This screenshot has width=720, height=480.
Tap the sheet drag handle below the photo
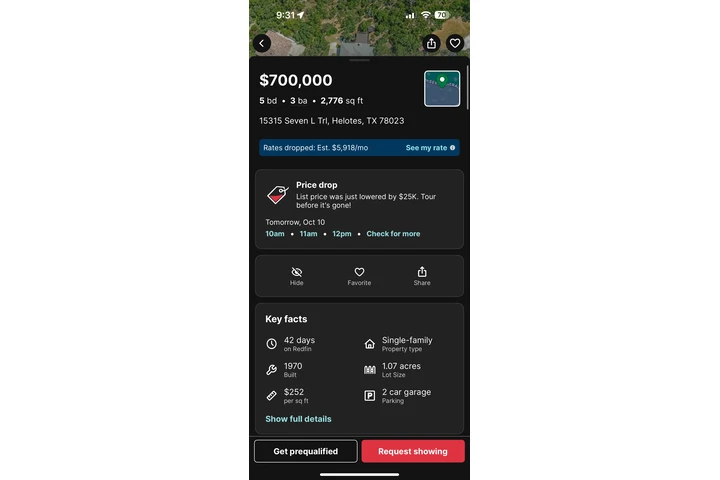(x=359, y=60)
